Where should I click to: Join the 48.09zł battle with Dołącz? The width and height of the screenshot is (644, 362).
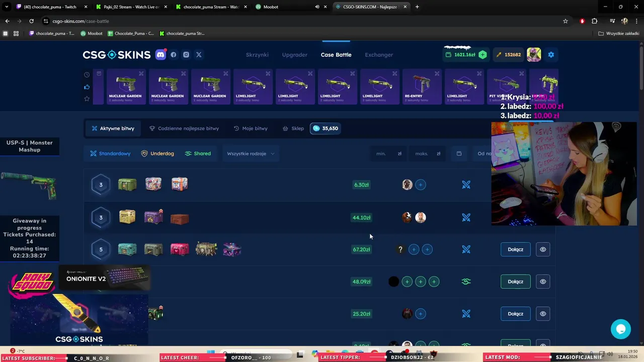pos(515,282)
